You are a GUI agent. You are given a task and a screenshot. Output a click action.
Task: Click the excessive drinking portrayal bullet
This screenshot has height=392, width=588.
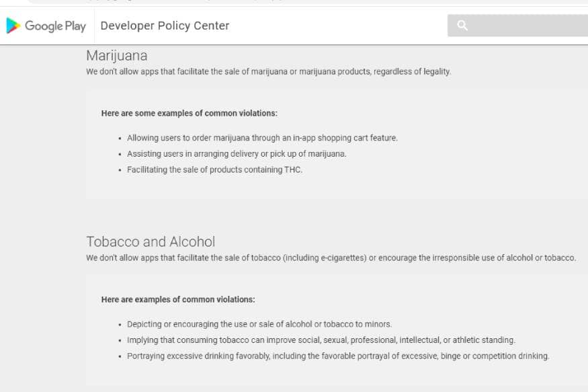tap(338, 356)
